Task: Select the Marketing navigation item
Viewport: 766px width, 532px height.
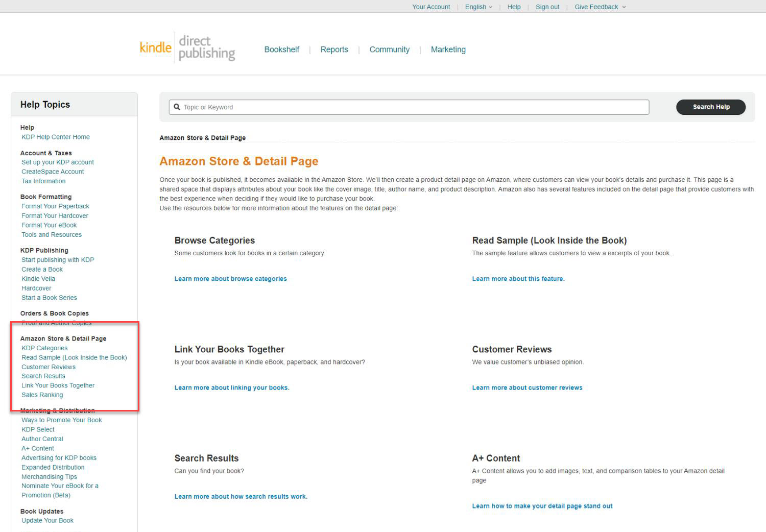Action: [x=448, y=50]
